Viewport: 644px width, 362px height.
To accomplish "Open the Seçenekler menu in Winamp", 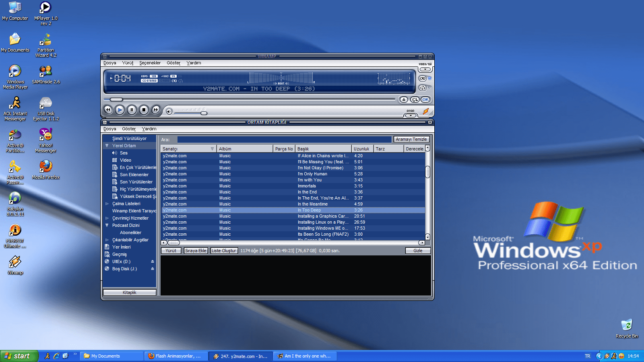I will point(150,63).
